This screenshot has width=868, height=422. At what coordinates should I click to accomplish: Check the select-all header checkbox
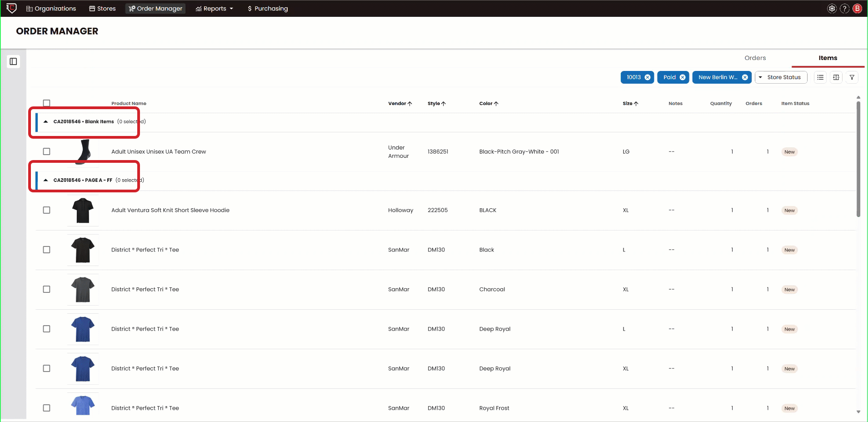click(x=46, y=103)
